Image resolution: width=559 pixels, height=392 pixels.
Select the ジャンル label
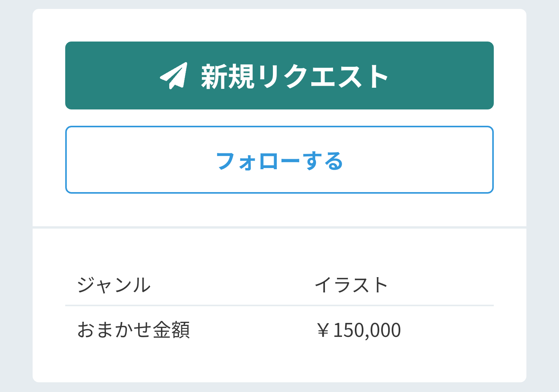(114, 285)
